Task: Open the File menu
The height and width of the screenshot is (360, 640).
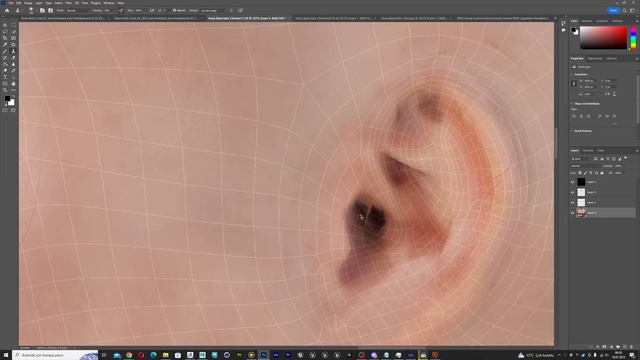Action: 11,3
